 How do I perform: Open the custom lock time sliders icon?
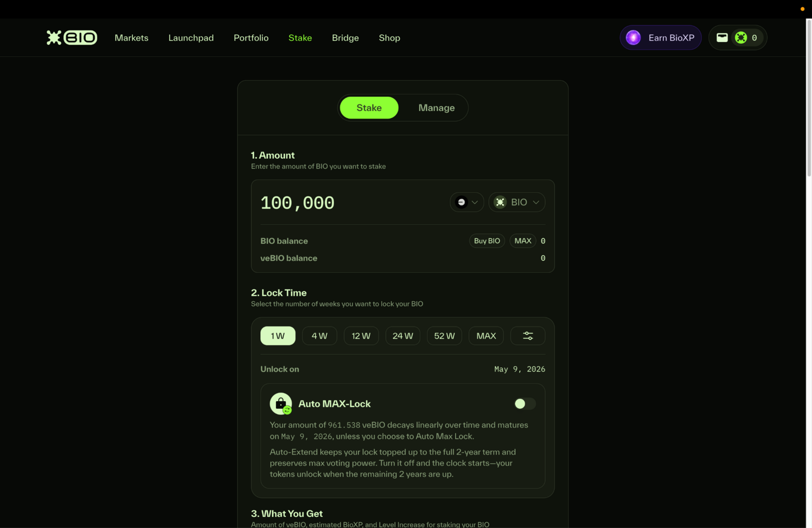click(528, 336)
